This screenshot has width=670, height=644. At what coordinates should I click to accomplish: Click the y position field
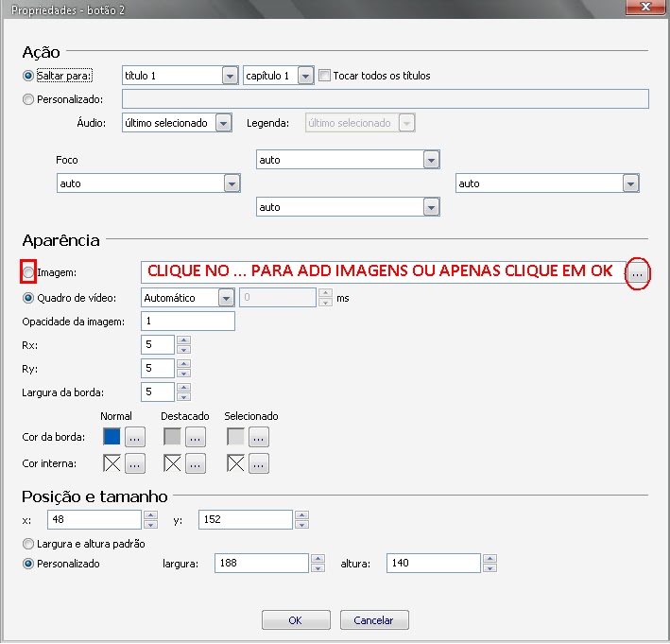pyautogui.click(x=246, y=519)
